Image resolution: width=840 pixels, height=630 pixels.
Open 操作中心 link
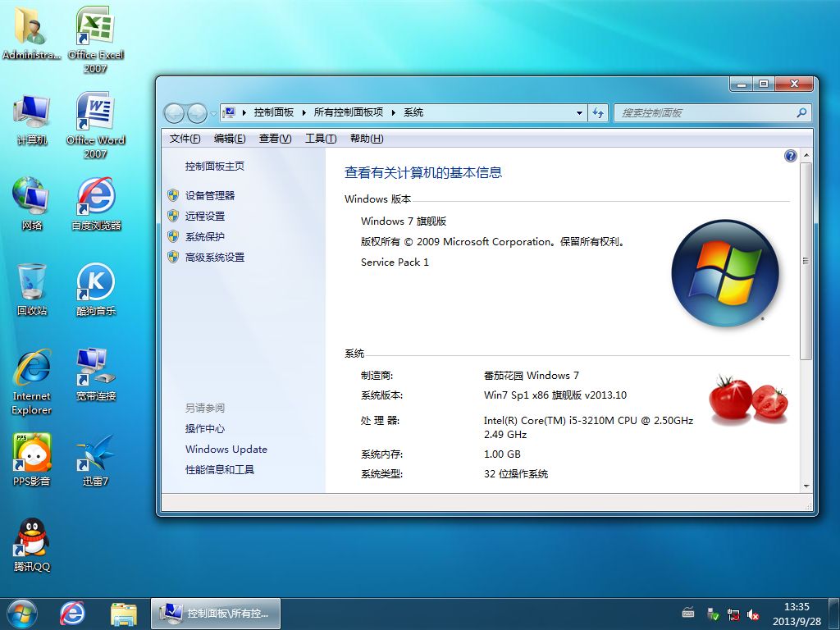[205, 428]
